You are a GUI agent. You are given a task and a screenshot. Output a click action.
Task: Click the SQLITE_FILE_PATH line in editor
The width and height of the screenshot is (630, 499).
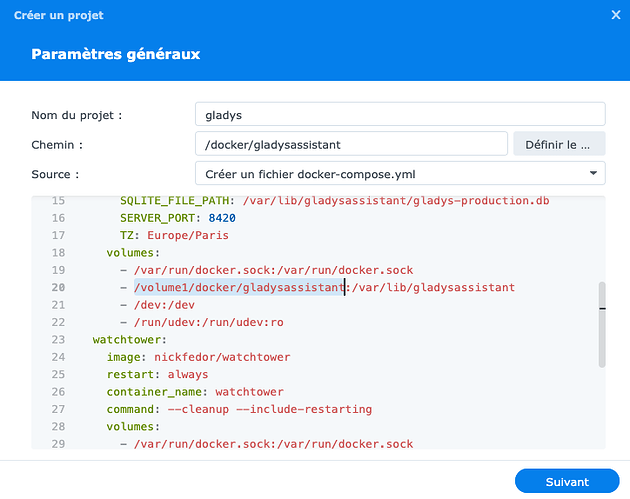click(x=334, y=200)
